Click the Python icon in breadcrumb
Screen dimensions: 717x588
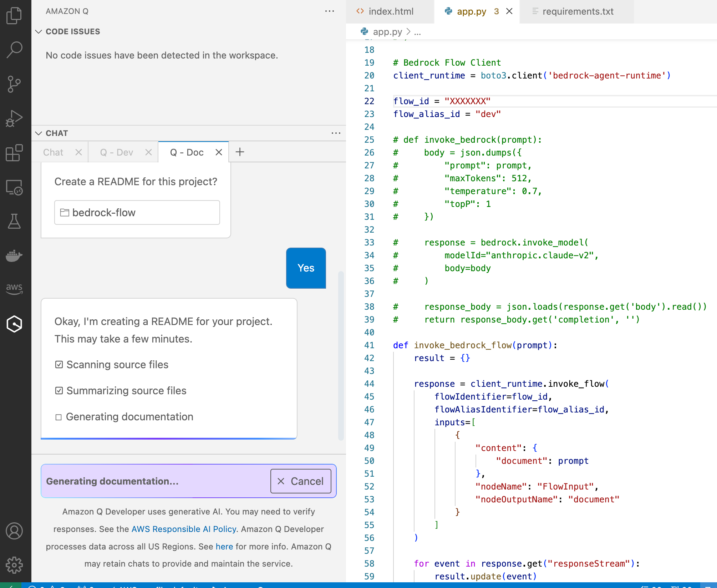364,31
